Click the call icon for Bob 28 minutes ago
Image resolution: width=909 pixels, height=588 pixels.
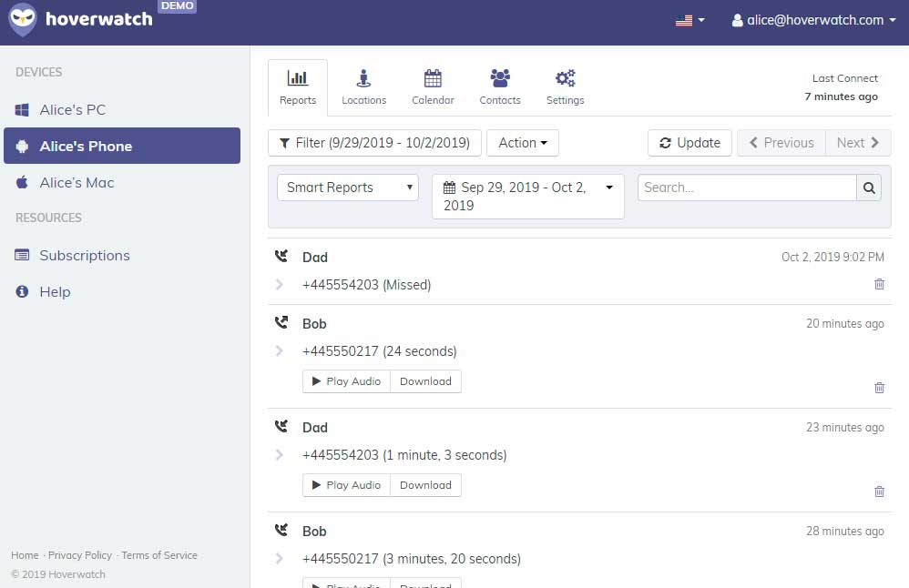click(x=281, y=530)
